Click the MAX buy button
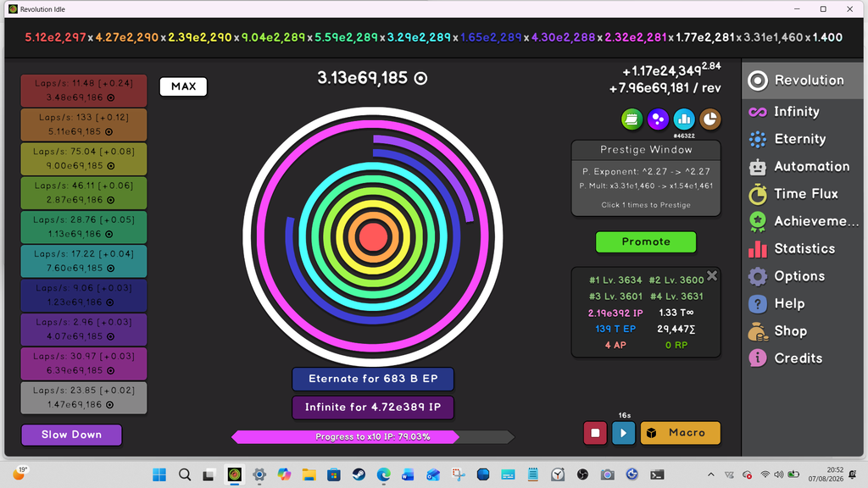Image resolution: width=868 pixels, height=488 pixels. pos(183,86)
